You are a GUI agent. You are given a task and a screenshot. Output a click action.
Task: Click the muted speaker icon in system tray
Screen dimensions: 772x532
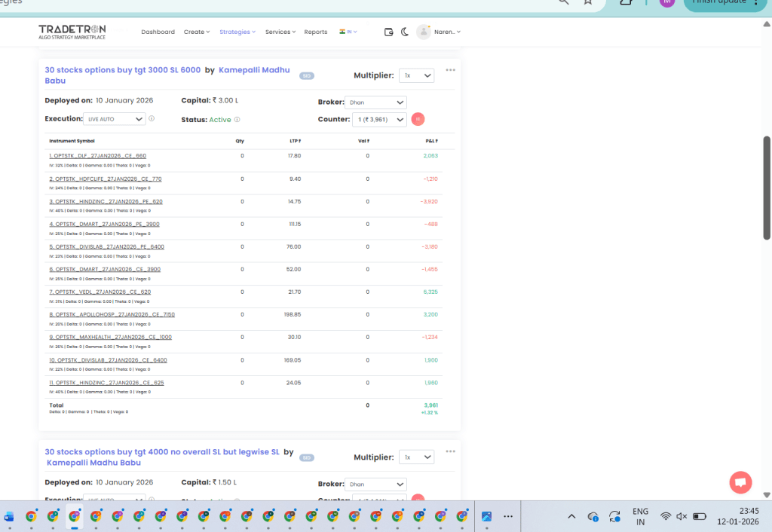coord(682,516)
